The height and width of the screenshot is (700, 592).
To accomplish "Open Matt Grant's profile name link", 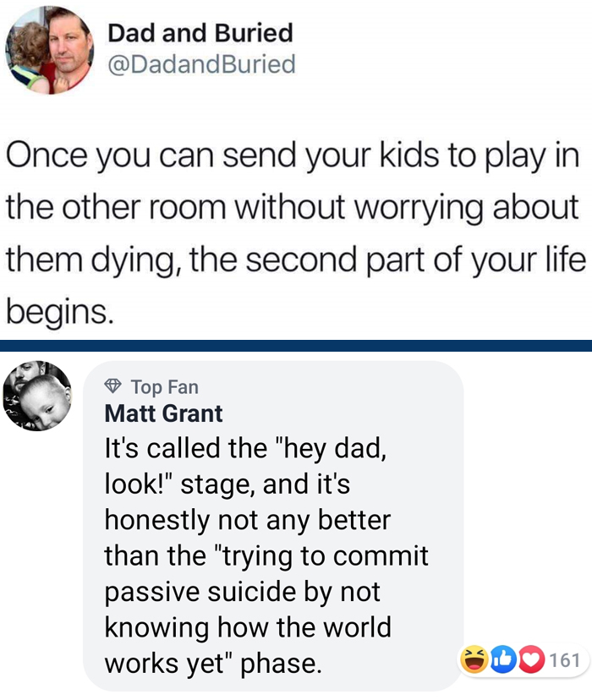I will 163,413.
